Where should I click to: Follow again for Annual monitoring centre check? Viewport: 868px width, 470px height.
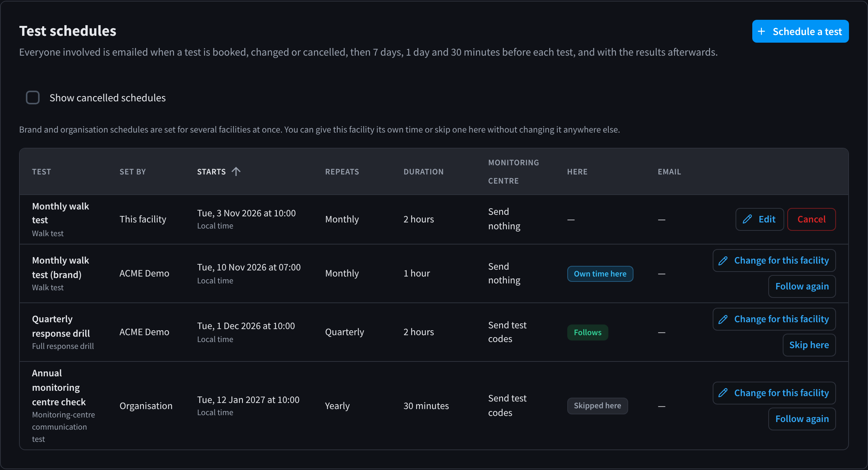(802, 419)
